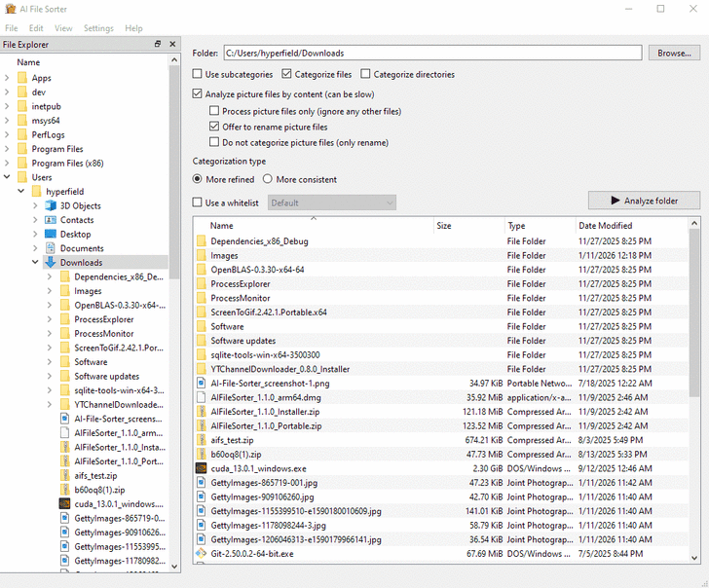Sort file list by Type column
Viewport: 709px width, 588px height.
tap(540, 225)
